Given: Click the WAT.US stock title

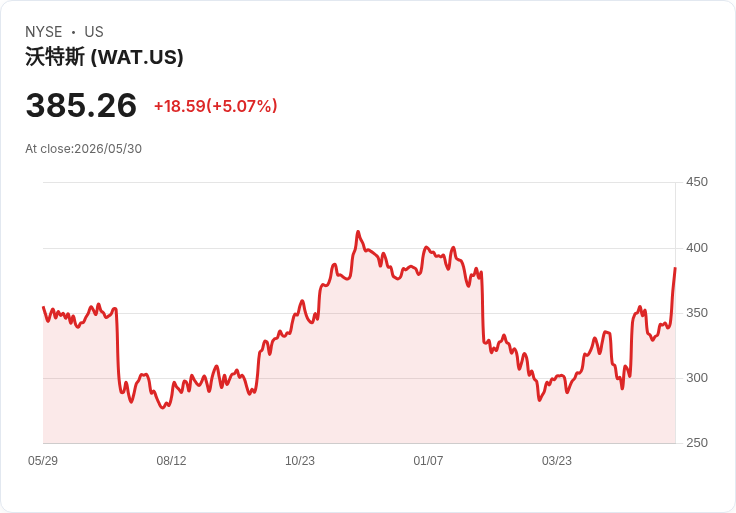Looking at the screenshot, I should click(x=104, y=57).
